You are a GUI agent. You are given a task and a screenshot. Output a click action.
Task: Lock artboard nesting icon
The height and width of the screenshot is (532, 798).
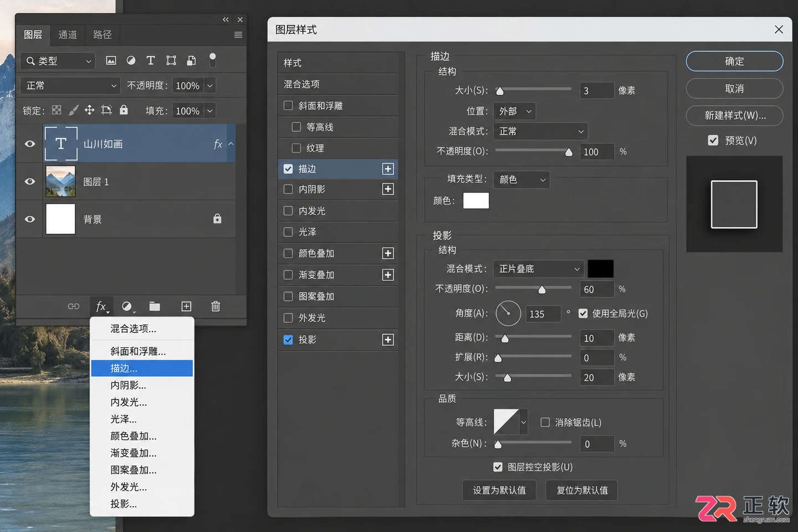tap(106, 110)
